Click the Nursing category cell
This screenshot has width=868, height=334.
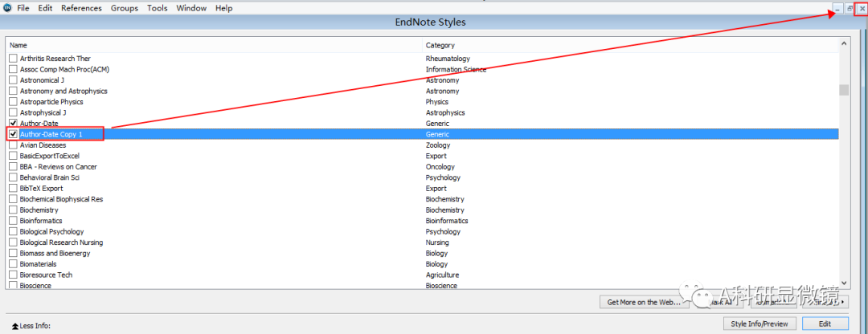pos(437,242)
